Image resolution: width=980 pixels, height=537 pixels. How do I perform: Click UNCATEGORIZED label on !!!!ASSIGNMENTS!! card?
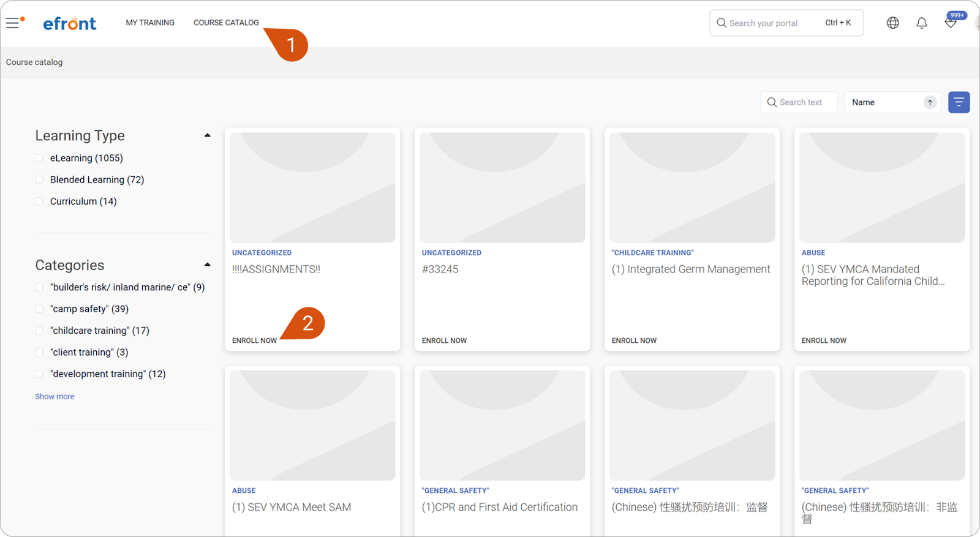pyautogui.click(x=262, y=253)
